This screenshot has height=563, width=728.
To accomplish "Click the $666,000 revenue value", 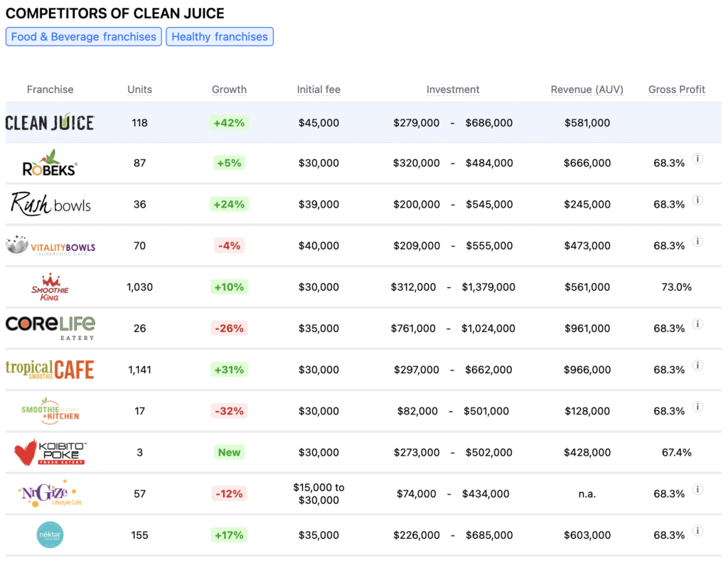I will (x=587, y=163).
